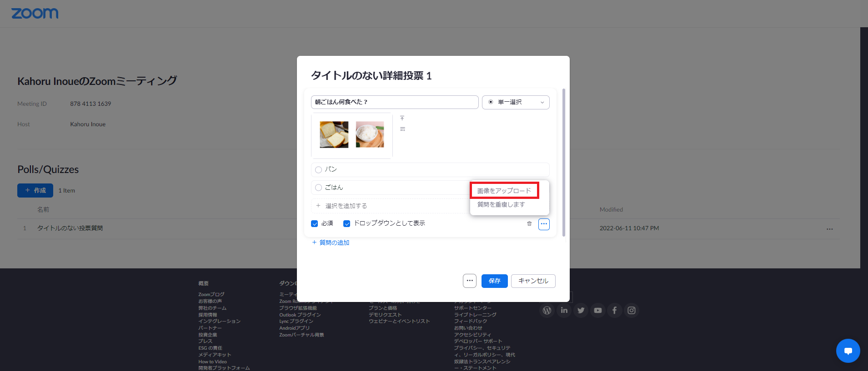
Task: Click the add-line icon below the arrow
Action: point(402,129)
